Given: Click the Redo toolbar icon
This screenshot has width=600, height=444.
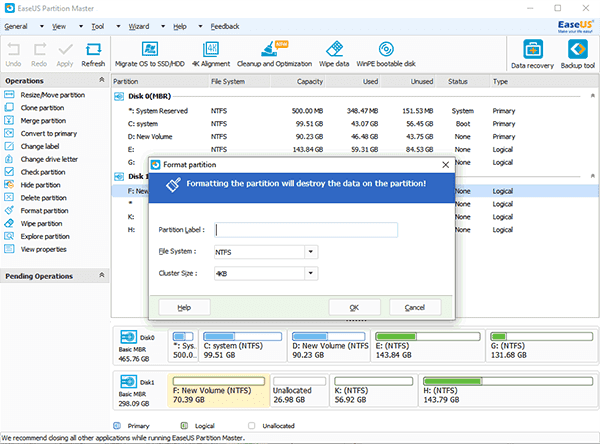Looking at the screenshot, I should (x=39, y=54).
